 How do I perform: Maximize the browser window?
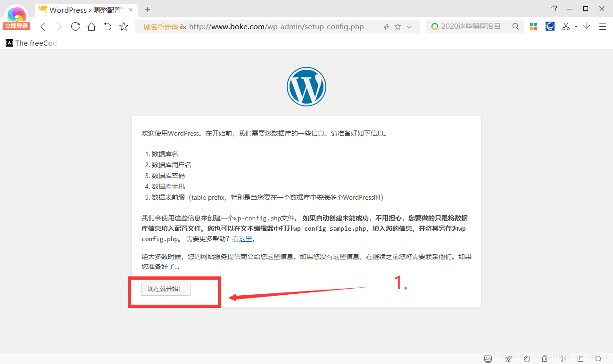point(586,8)
